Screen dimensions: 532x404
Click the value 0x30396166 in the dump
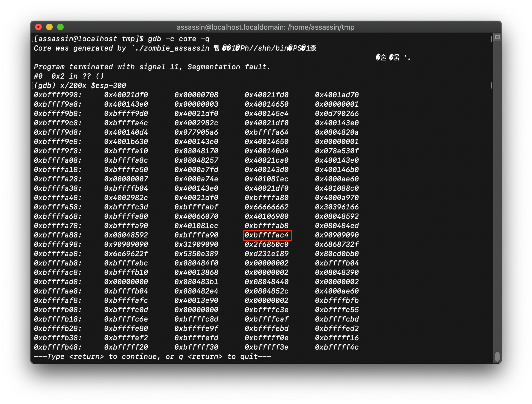337,207
